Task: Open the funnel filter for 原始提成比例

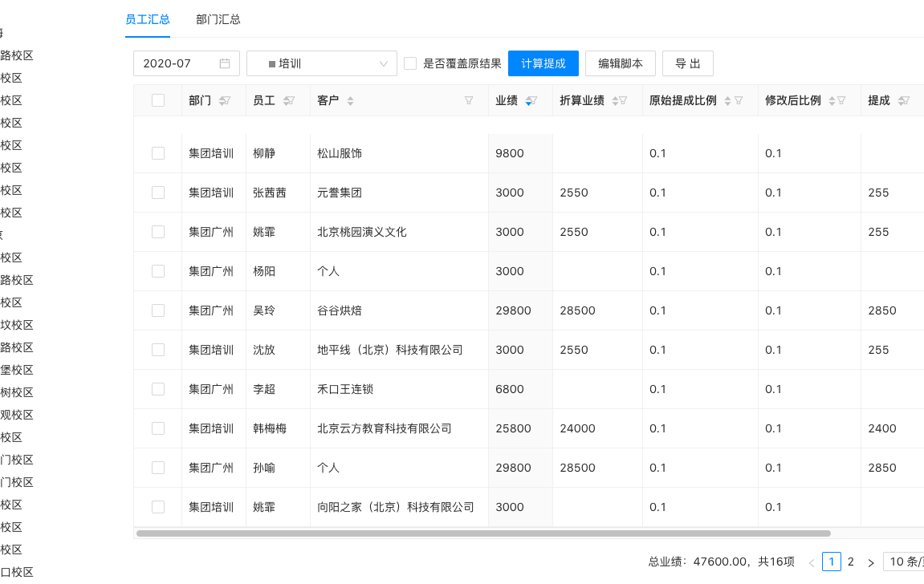Action: click(x=739, y=100)
